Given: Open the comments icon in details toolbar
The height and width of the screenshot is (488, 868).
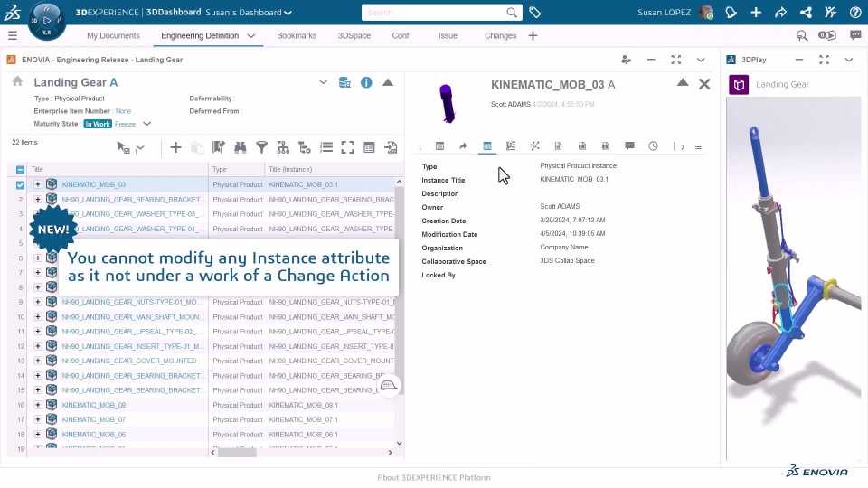Looking at the screenshot, I should click(x=629, y=146).
